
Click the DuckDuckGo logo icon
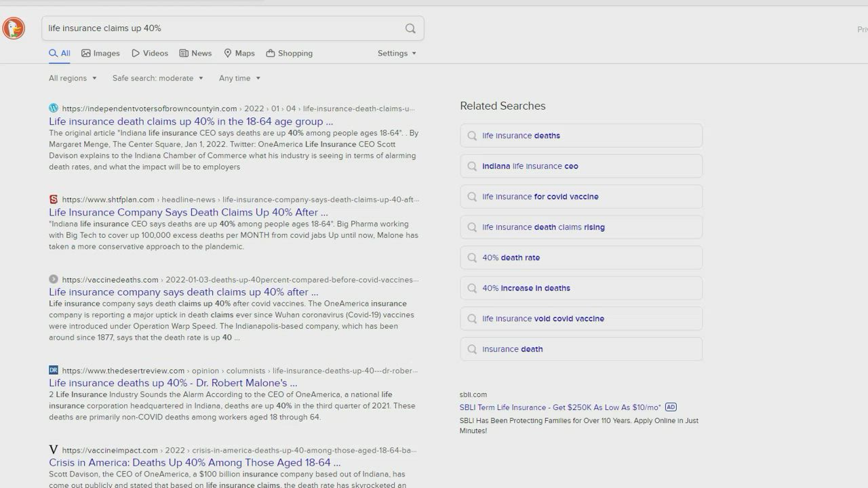pos(14,28)
